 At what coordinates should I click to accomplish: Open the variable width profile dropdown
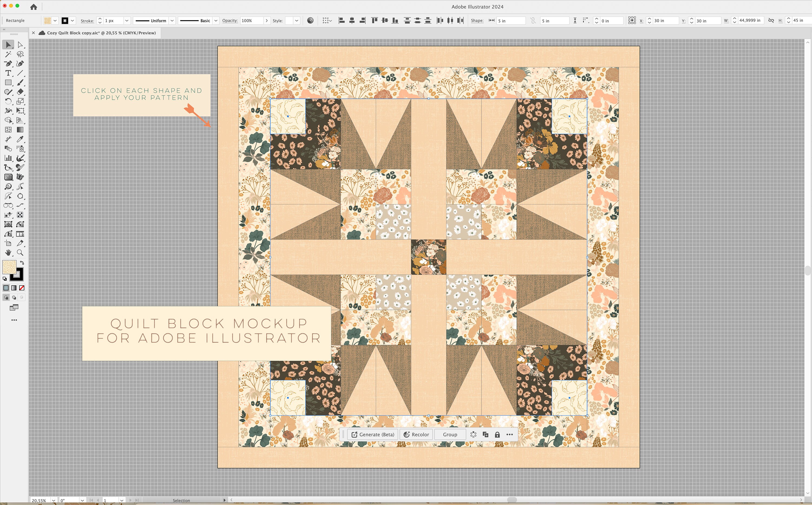pyautogui.click(x=172, y=20)
